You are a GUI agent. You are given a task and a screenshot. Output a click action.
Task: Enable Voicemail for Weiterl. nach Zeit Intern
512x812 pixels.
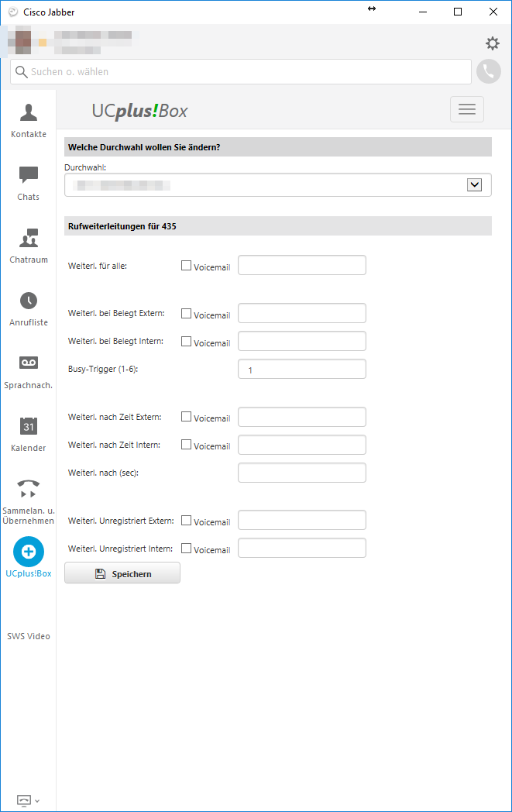pos(187,444)
